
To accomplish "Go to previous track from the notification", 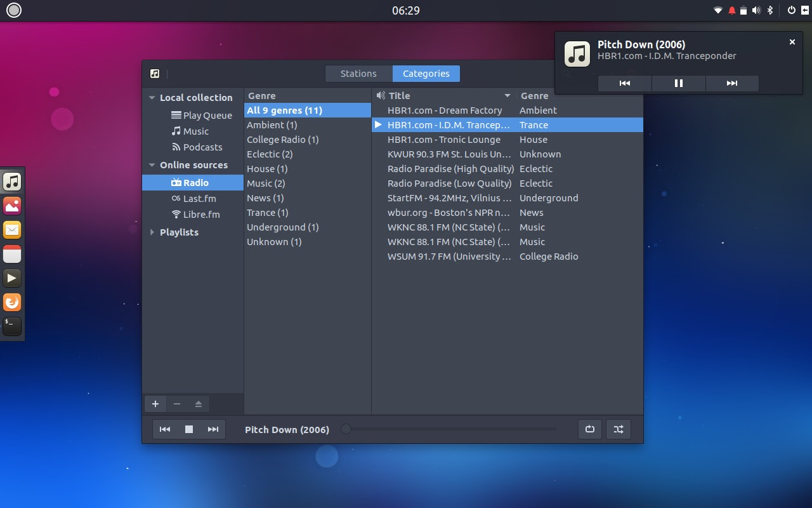I will click(x=625, y=83).
